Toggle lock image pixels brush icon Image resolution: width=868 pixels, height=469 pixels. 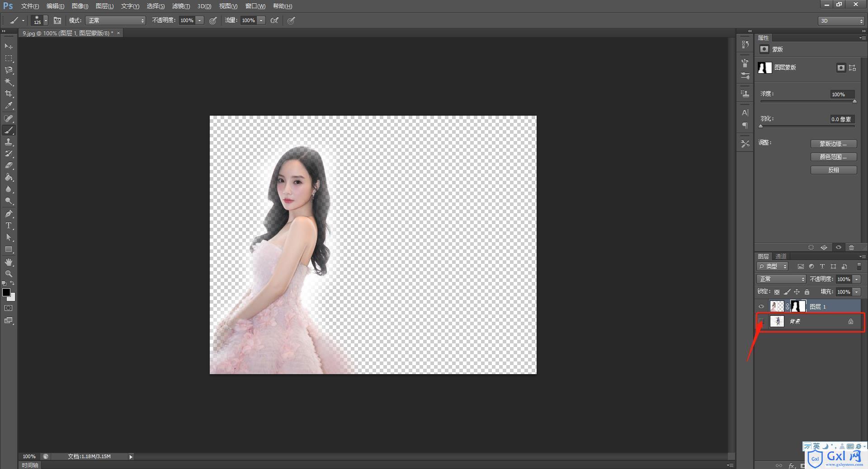(787, 292)
